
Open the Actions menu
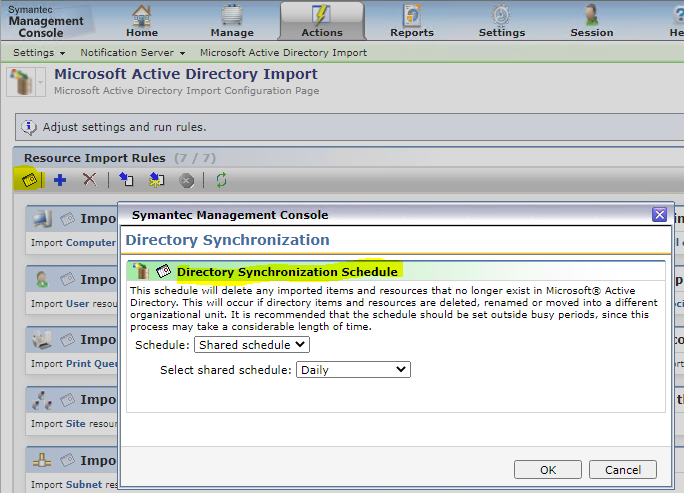(x=322, y=21)
